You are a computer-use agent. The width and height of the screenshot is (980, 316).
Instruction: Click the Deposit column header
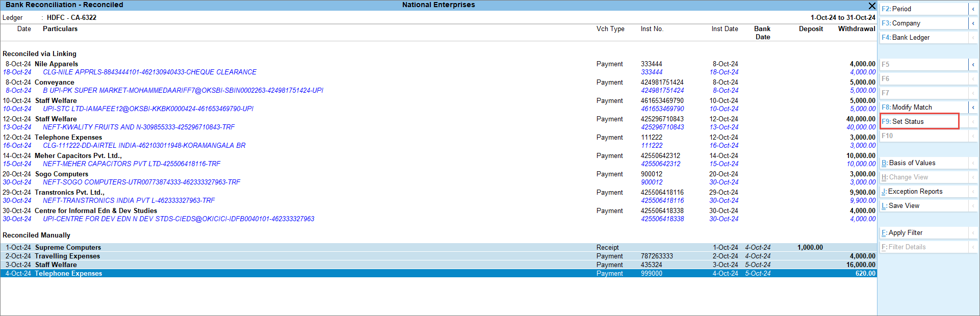[x=811, y=29]
